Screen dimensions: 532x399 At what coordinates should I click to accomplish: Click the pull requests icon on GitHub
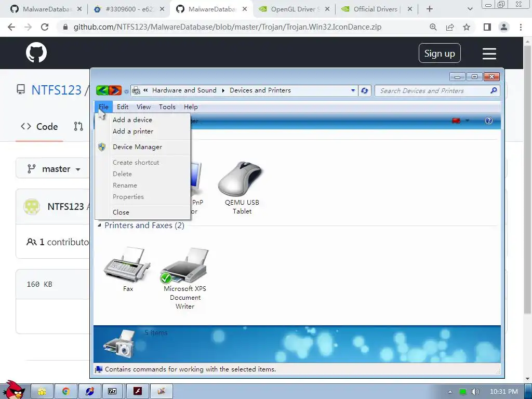tap(78, 127)
